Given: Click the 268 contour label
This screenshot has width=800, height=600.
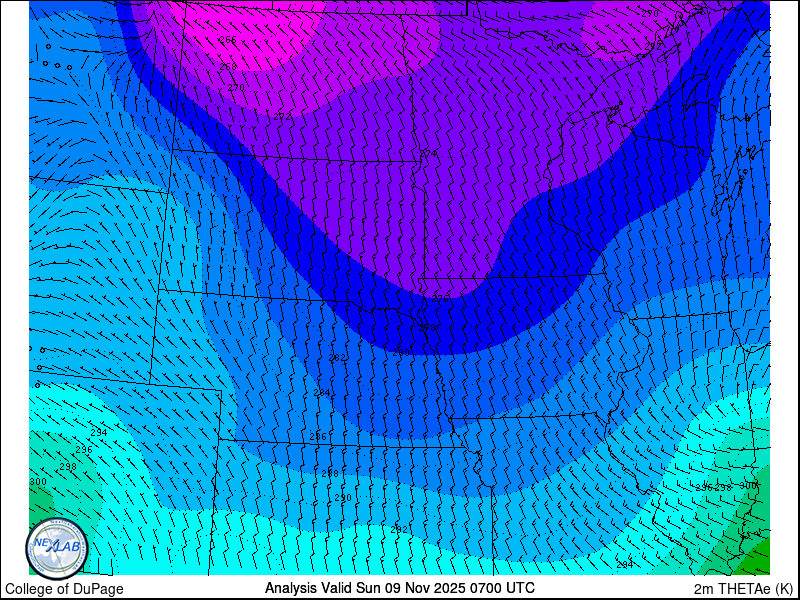Looking at the screenshot, I should [228, 66].
